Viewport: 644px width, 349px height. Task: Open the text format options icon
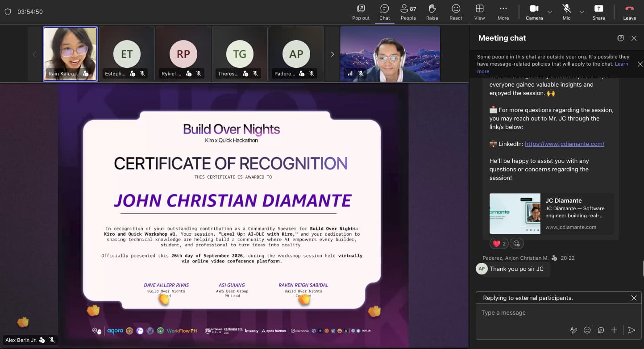[573, 330]
